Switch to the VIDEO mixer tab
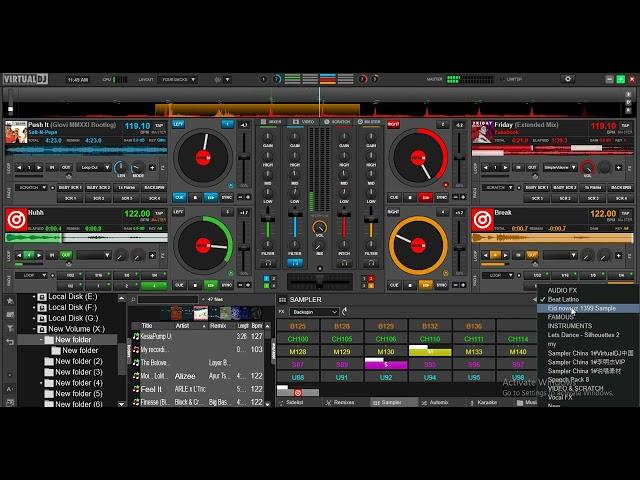Image resolution: width=640 pixels, height=480 pixels. click(304, 122)
